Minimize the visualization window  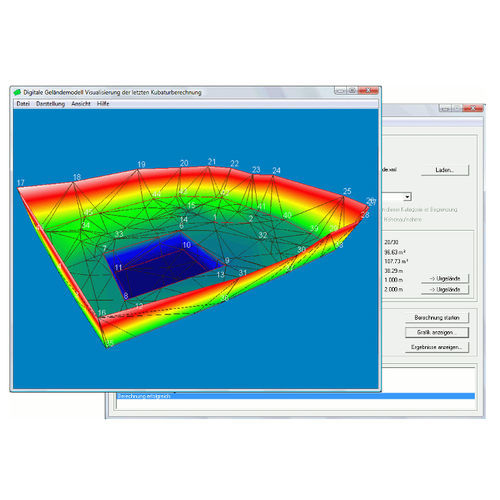[x=340, y=90]
